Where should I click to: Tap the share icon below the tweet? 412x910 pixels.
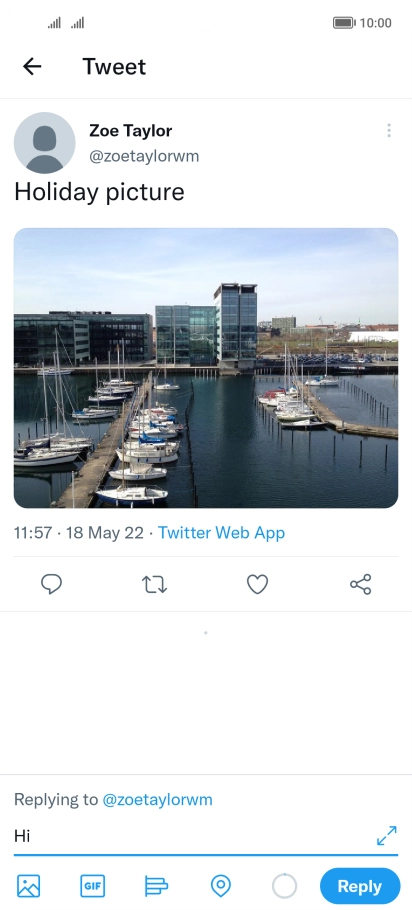click(360, 584)
